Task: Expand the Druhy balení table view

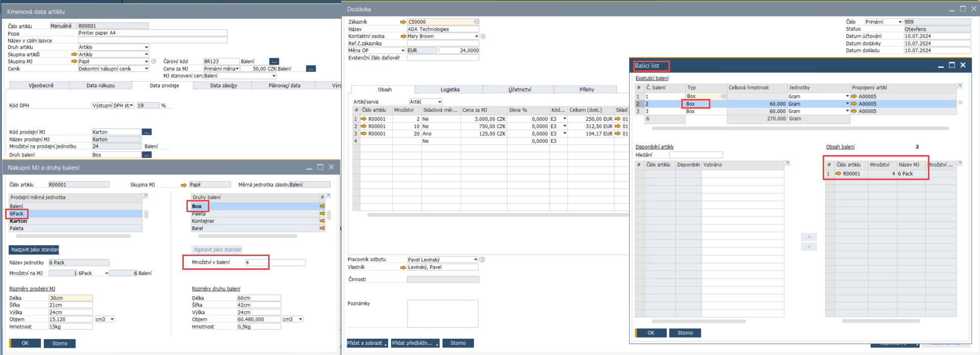Action: [x=328, y=196]
